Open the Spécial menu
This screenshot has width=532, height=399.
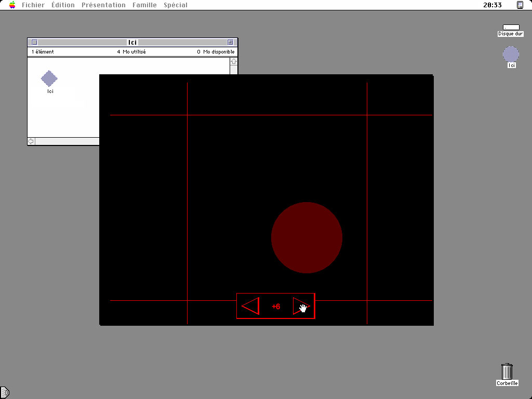(175, 5)
